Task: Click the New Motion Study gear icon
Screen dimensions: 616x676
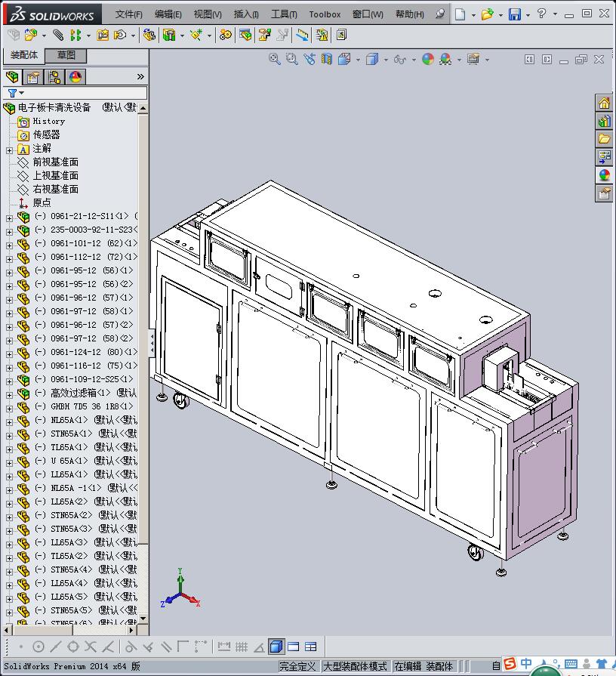Action: (x=225, y=35)
